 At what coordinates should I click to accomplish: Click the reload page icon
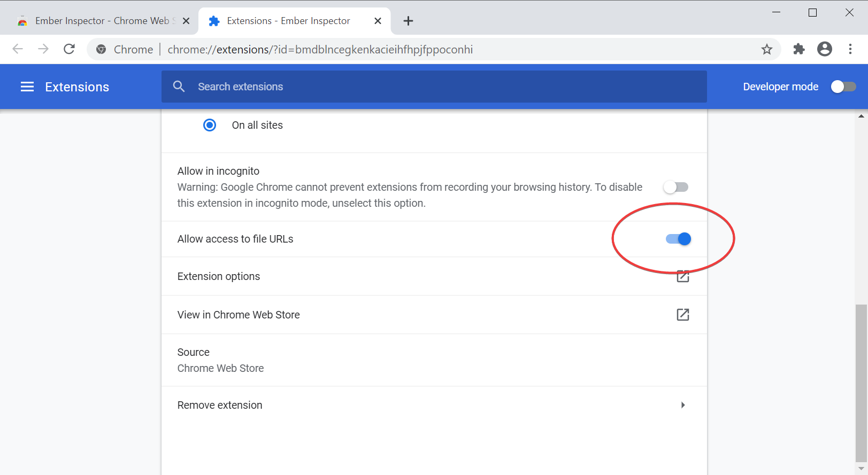69,49
